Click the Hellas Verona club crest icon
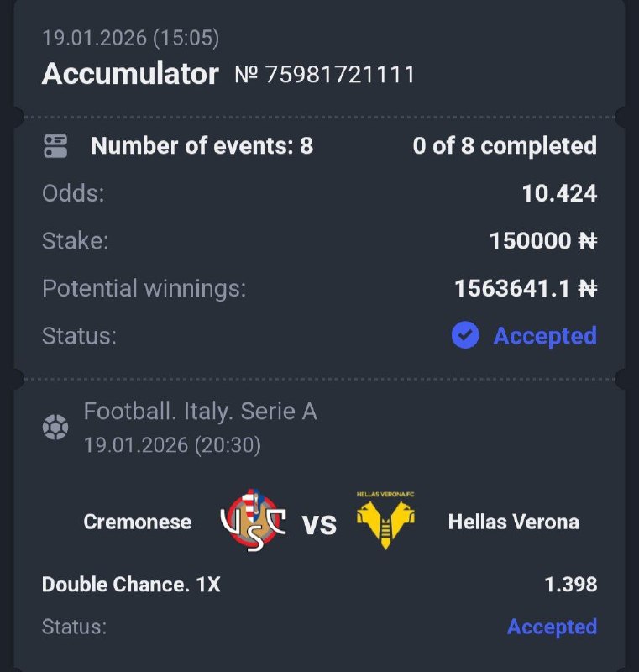This screenshot has width=639, height=672. click(386, 521)
